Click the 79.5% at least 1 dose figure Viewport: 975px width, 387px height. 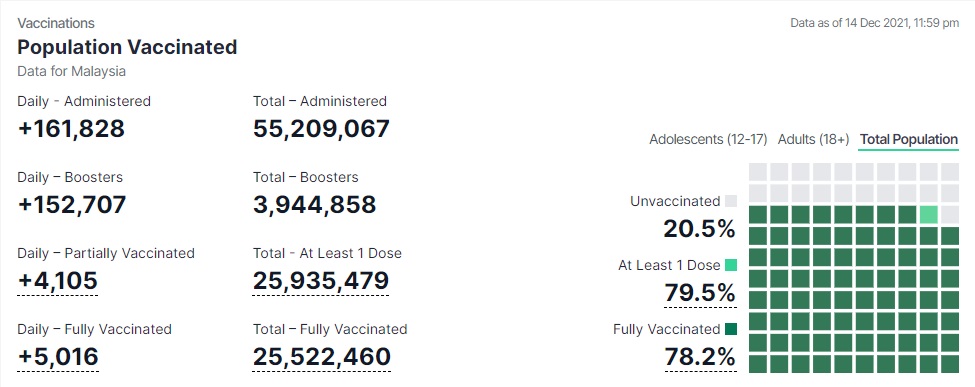pyautogui.click(x=700, y=292)
